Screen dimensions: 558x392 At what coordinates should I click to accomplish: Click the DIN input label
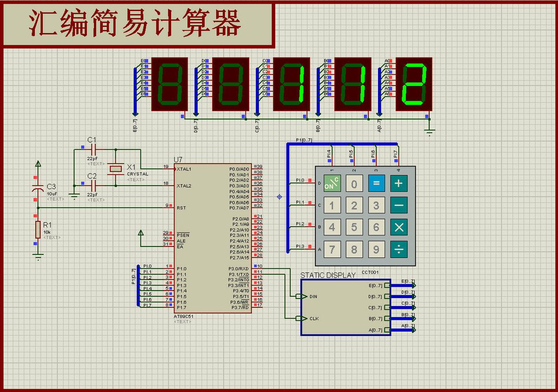point(313,296)
